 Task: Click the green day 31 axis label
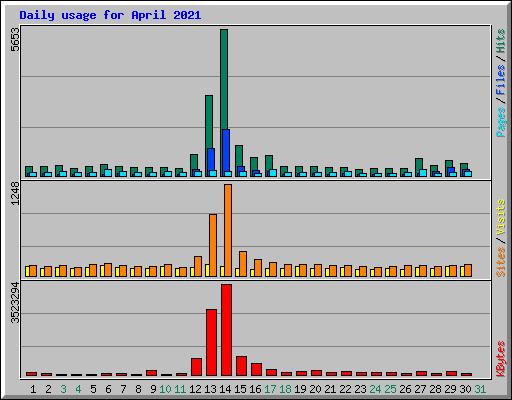pos(480,389)
